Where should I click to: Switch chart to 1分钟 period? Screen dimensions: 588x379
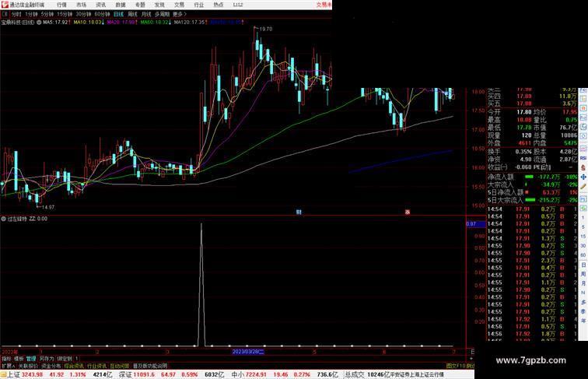tap(31, 14)
